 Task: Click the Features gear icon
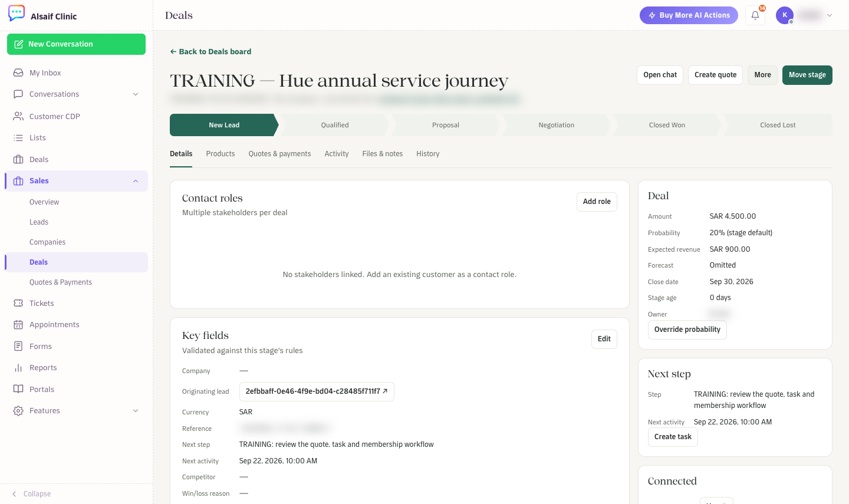[18, 411]
